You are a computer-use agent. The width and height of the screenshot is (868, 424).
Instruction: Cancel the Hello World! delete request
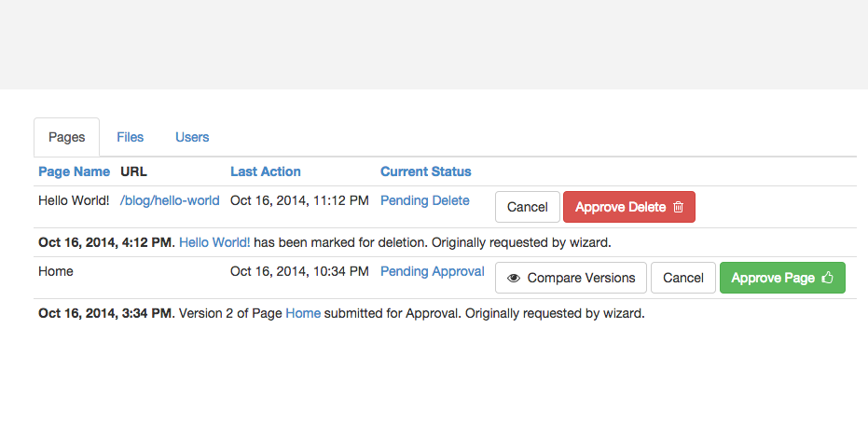click(x=528, y=207)
